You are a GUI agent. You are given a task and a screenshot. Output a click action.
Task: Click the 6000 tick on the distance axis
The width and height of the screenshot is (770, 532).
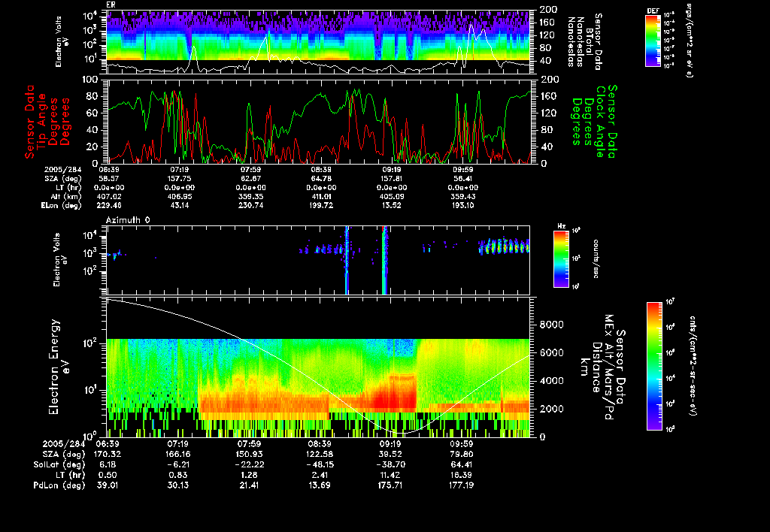[552, 352]
